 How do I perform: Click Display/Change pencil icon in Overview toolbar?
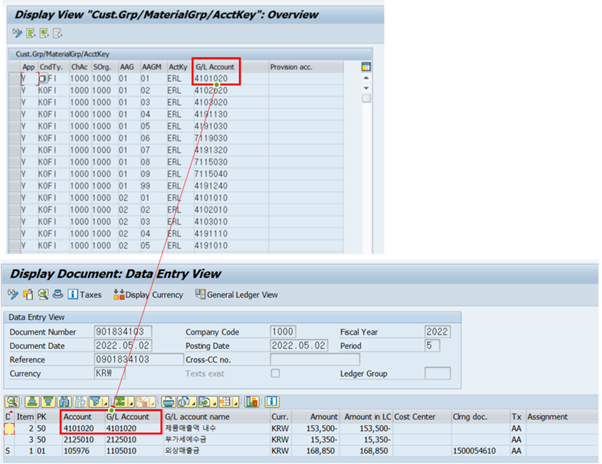point(17,33)
